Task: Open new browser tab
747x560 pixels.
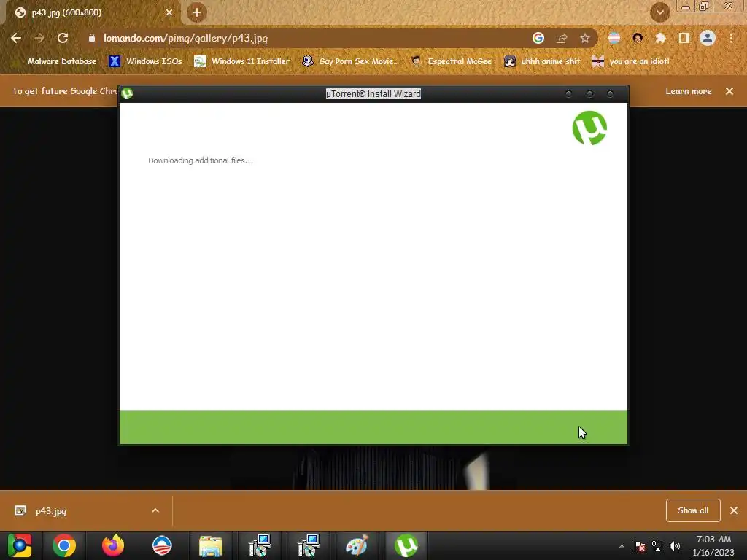Action: coord(197,12)
